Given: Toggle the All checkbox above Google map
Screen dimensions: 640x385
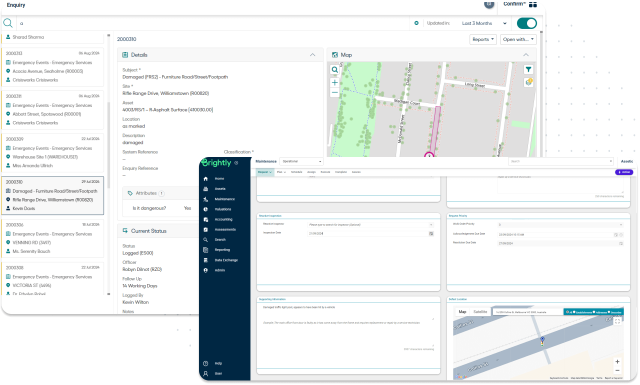Looking at the screenshot, I should pos(568,312).
